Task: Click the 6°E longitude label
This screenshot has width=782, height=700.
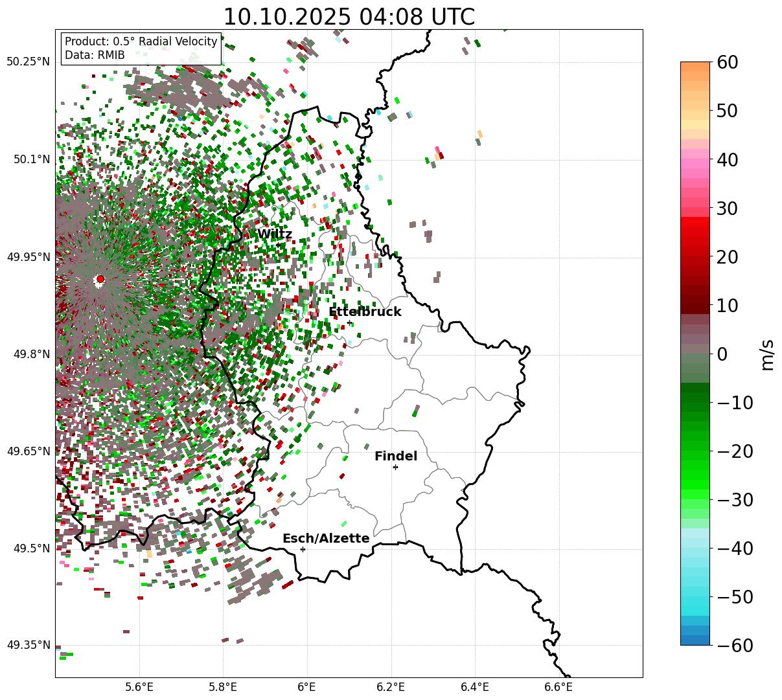Action: click(306, 686)
